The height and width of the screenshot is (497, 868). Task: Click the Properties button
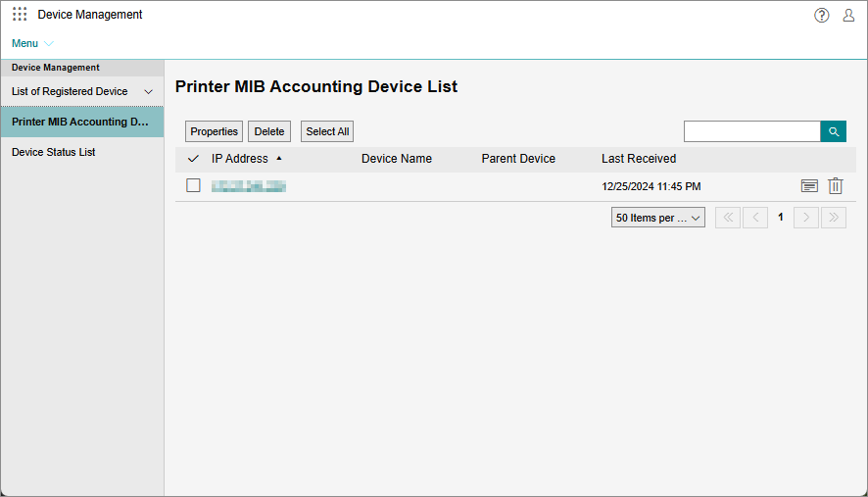(214, 131)
